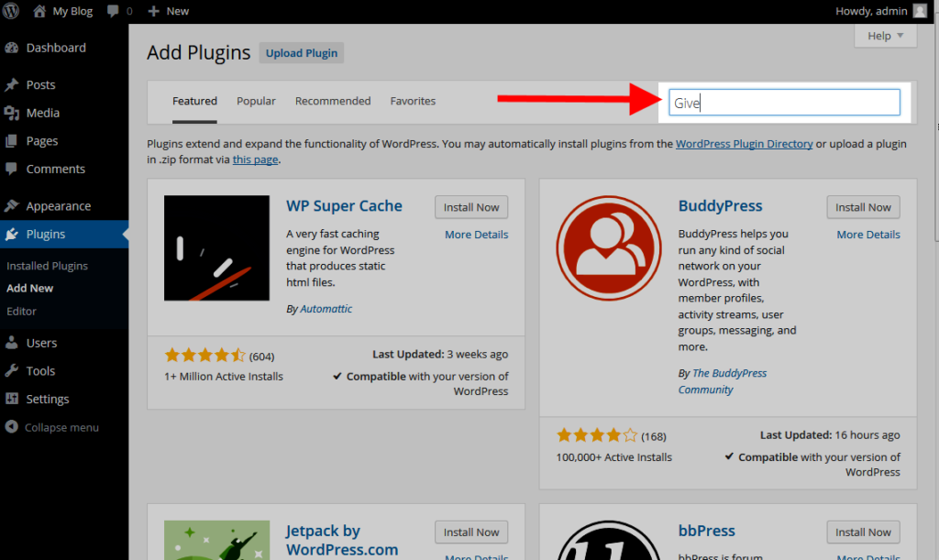939x560 pixels.
Task: Open the Jetpack by WordPress.com title link
Action: pos(341,540)
